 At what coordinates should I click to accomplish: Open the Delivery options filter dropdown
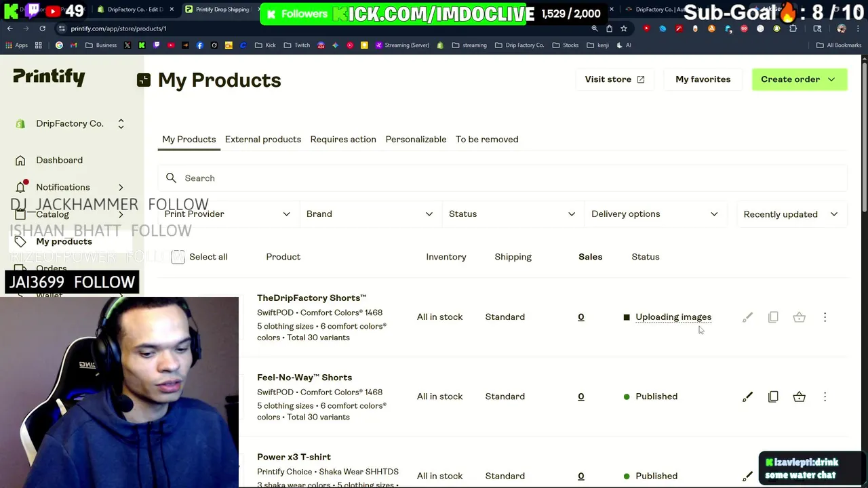click(x=655, y=214)
